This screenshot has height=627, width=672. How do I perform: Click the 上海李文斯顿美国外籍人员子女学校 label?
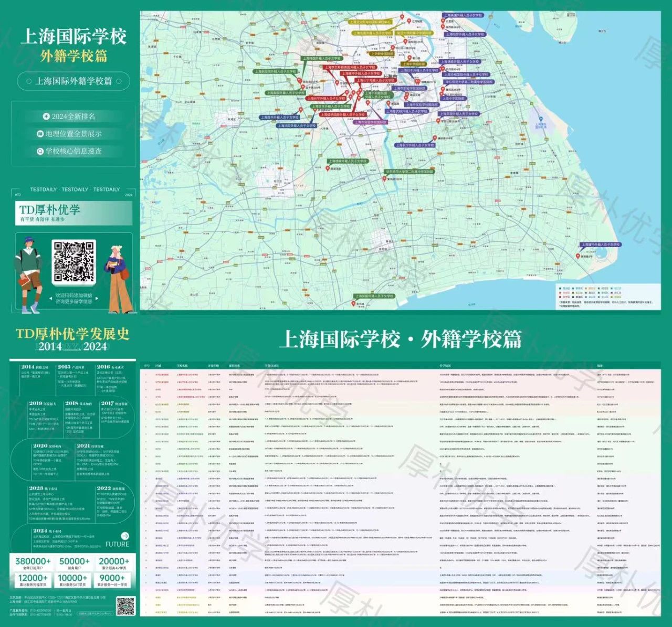point(350,67)
